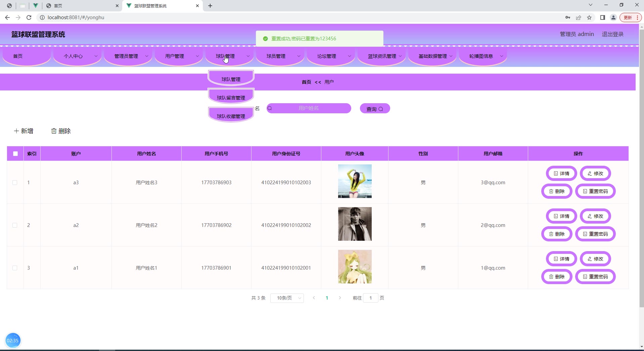Open the browser share page icon
644x351 pixels.
[579, 17]
